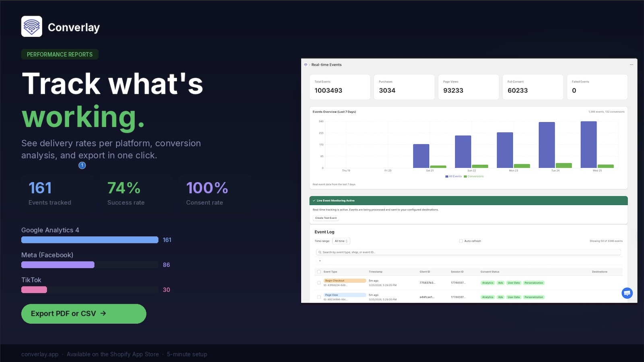Click the Google Analytics 4 progress bar
Viewport: 644px width, 362px height.
click(x=90, y=240)
